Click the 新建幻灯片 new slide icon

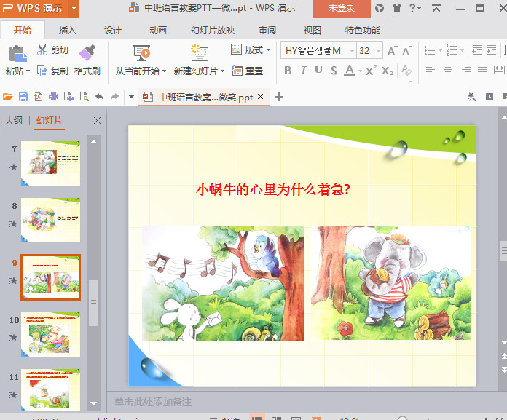(199, 53)
